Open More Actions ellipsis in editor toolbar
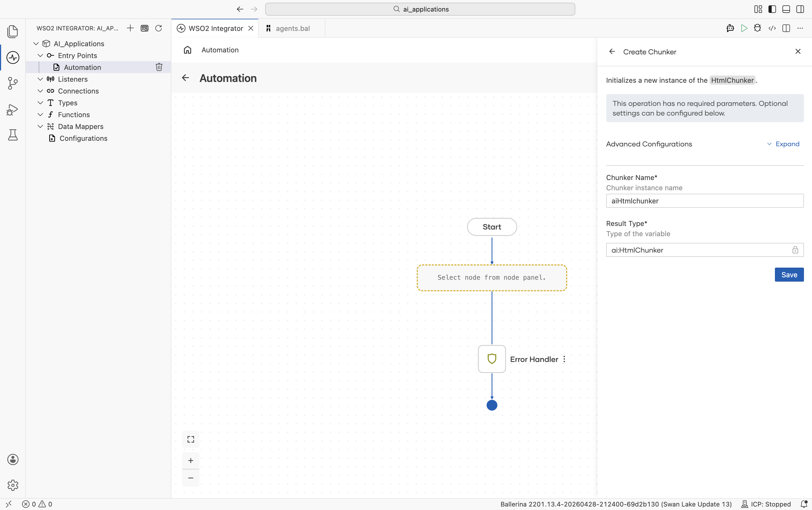Screen dimensions: 812x510 800,28
